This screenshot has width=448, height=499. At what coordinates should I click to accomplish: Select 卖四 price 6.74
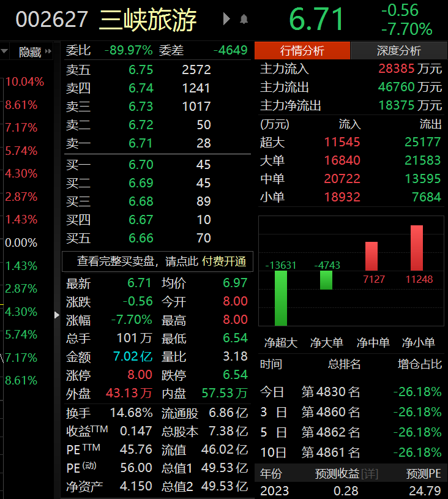[x=141, y=88]
